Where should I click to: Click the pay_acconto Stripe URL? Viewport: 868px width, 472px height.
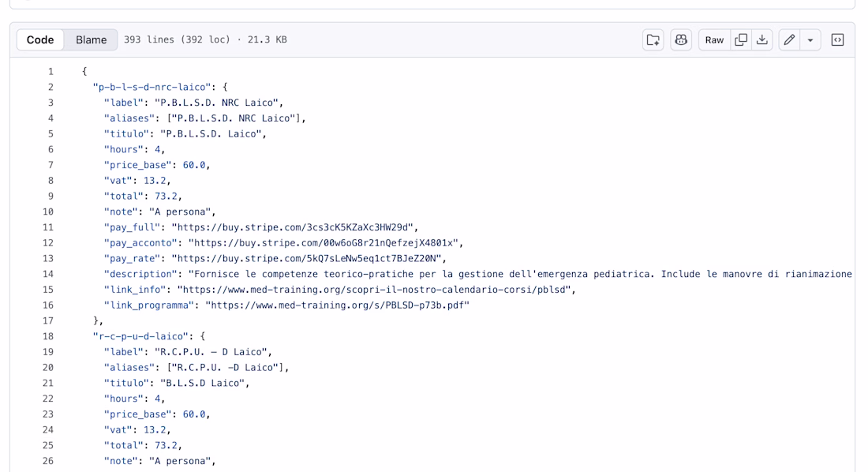(324, 242)
